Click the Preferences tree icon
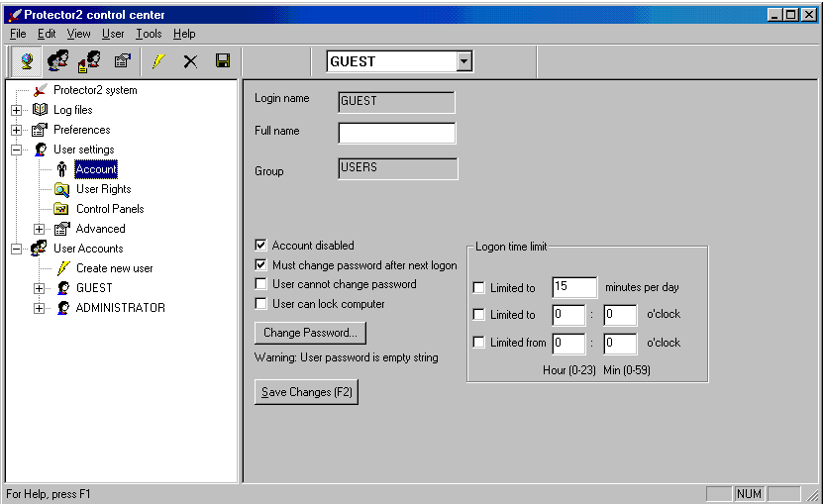Viewport: 823px width, 504px height. (40, 130)
